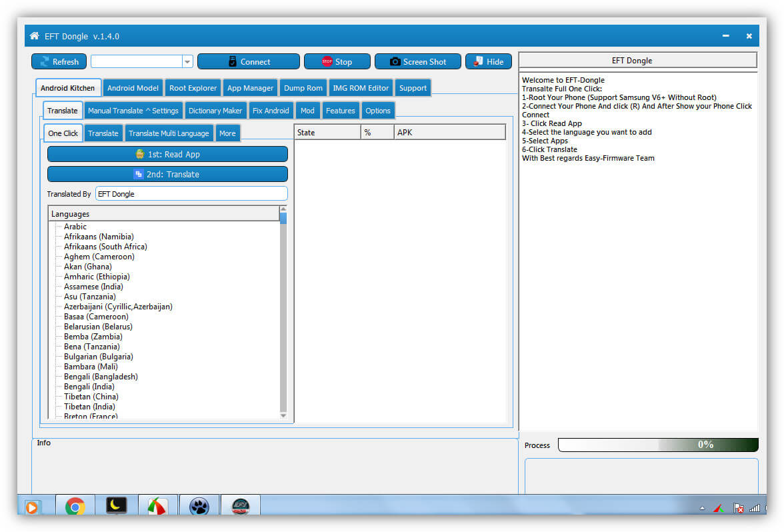Click the Process progress bar
Image resolution: width=784 pixels, height=532 pixels.
[x=658, y=445]
